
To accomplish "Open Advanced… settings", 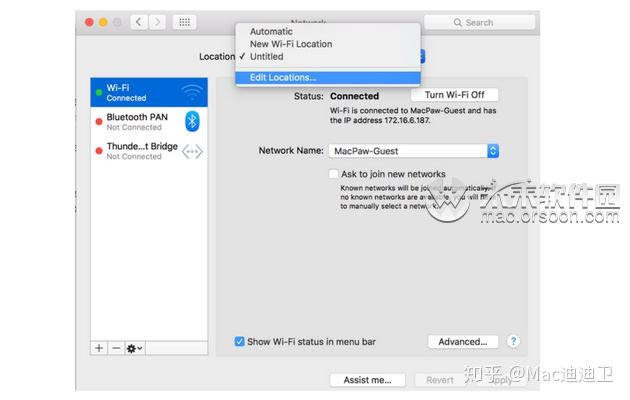I will click(x=463, y=342).
